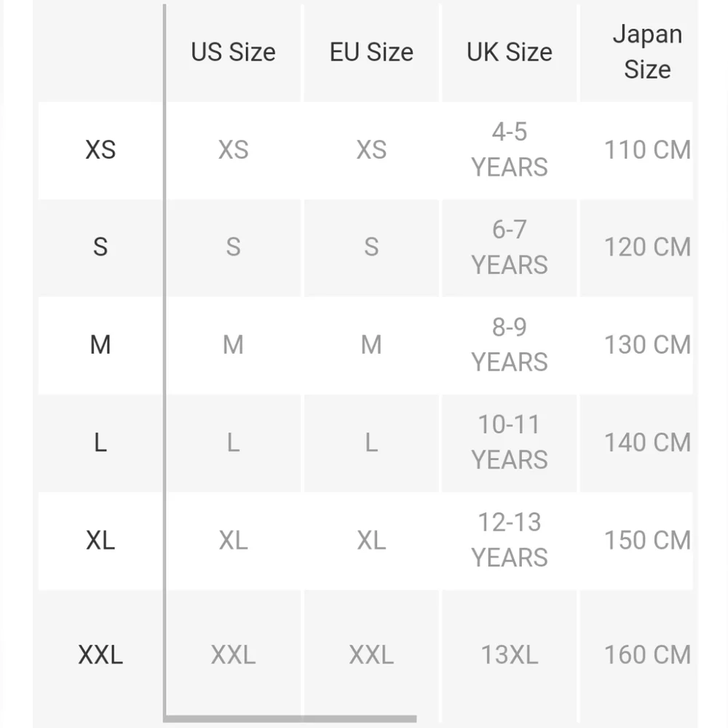Click the EU Size column header
This screenshot has width=728, height=728.
[x=371, y=52]
